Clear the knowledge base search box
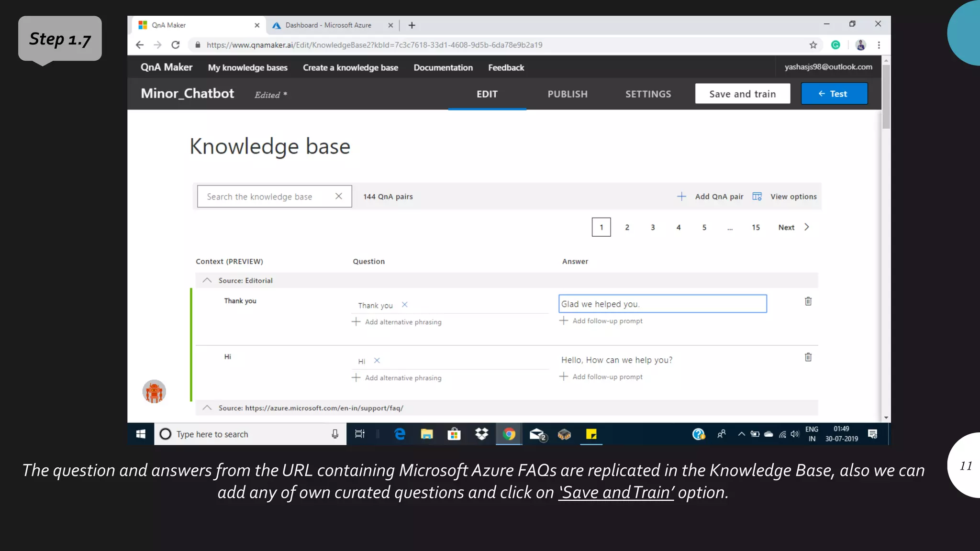This screenshot has height=551, width=980. click(339, 196)
